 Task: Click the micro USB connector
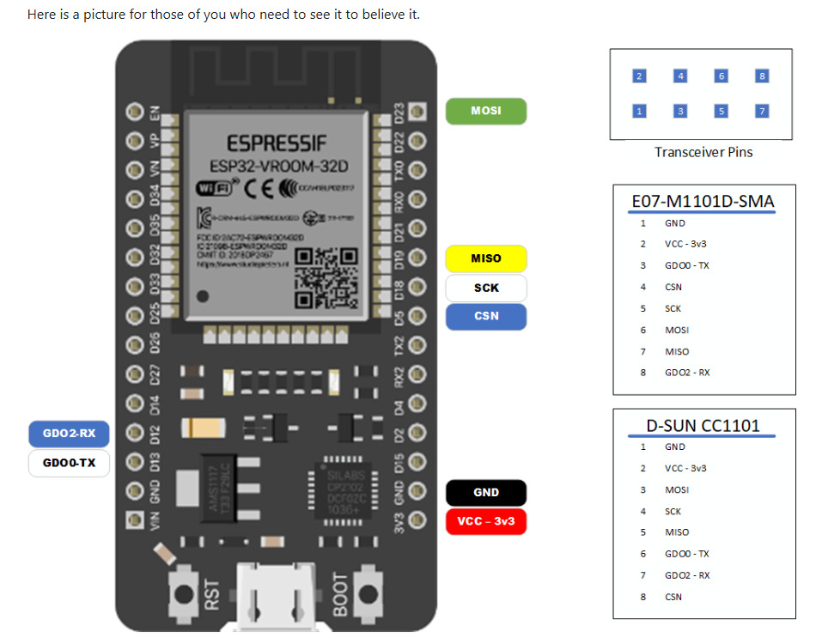coord(276,597)
